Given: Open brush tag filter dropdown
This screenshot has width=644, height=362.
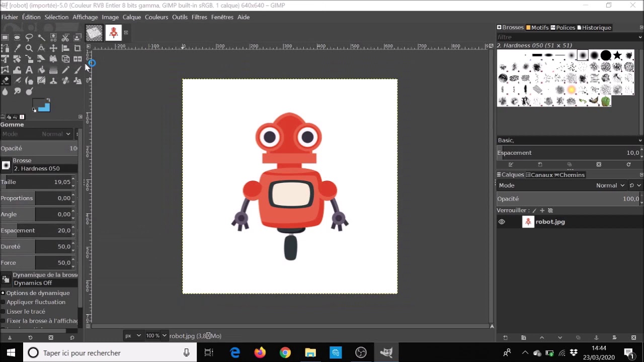Looking at the screenshot, I should [640, 37].
